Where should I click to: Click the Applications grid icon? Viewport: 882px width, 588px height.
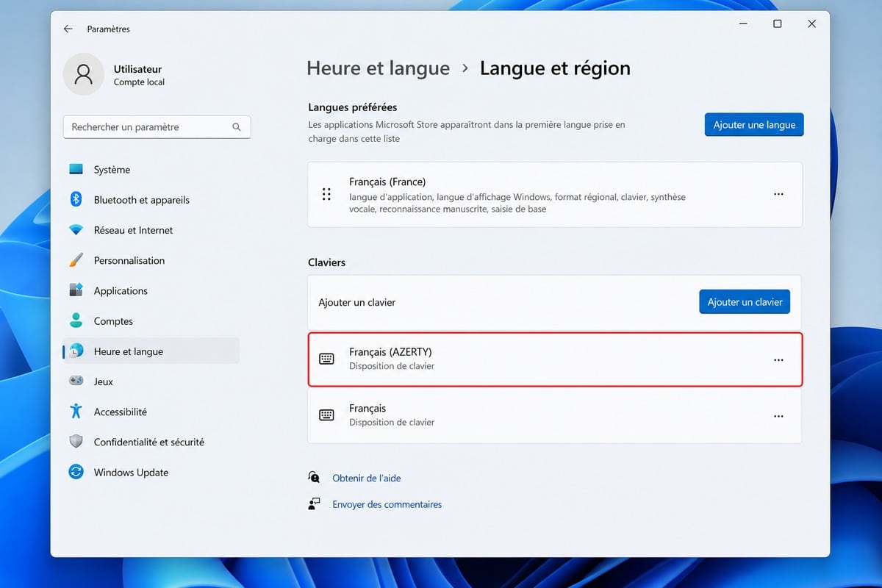click(x=76, y=290)
